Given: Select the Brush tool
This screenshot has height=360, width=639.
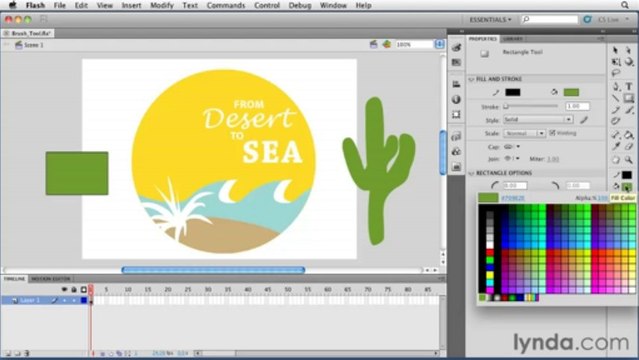Looking at the screenshot, I should tap(629, 110).
